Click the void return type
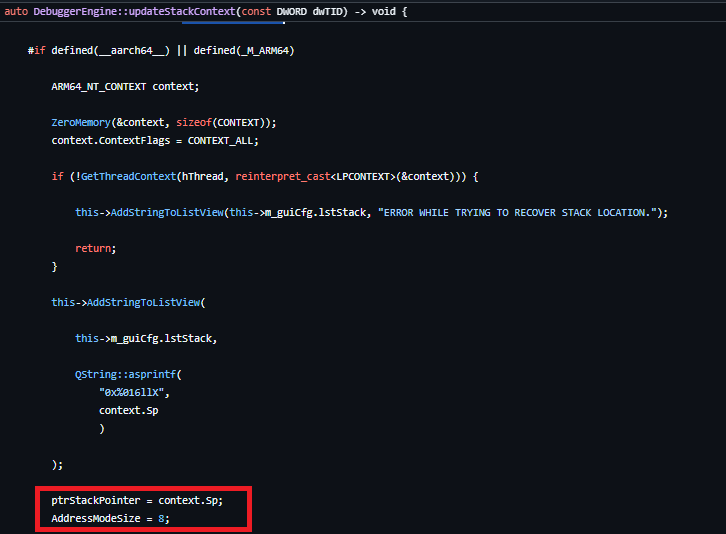Image resolution: width=726 pixels, height=534 pixels. [x=384, y=12]
